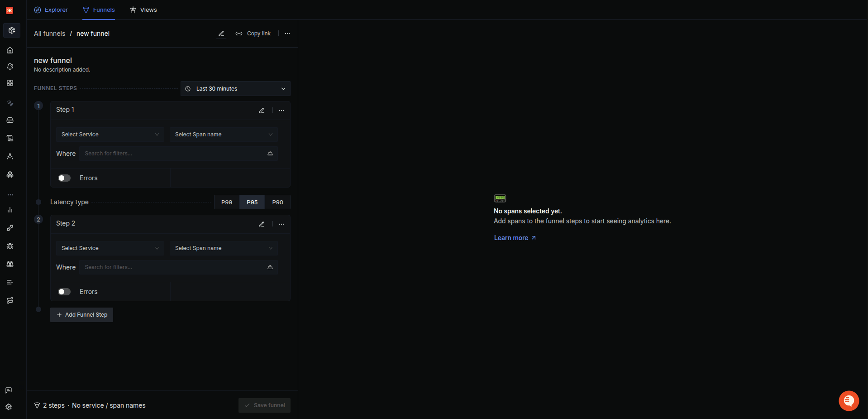
Task: Open the Learn more link
Action: click(515, 238)
